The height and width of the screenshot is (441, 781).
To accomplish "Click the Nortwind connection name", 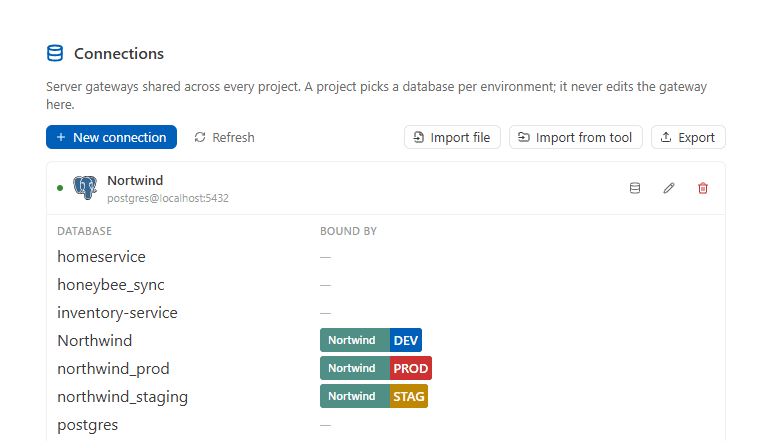I will (x=135, y=180).
